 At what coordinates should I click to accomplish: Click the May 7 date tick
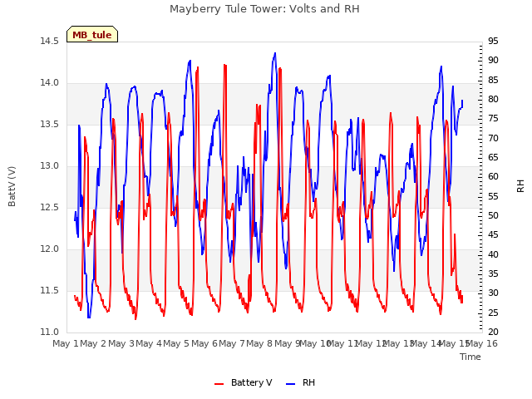point(232,343)
